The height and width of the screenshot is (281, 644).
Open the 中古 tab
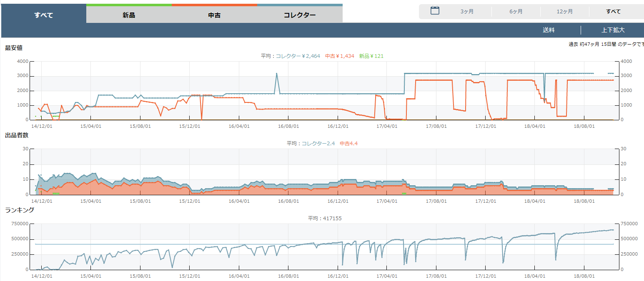tap(214, 15)
